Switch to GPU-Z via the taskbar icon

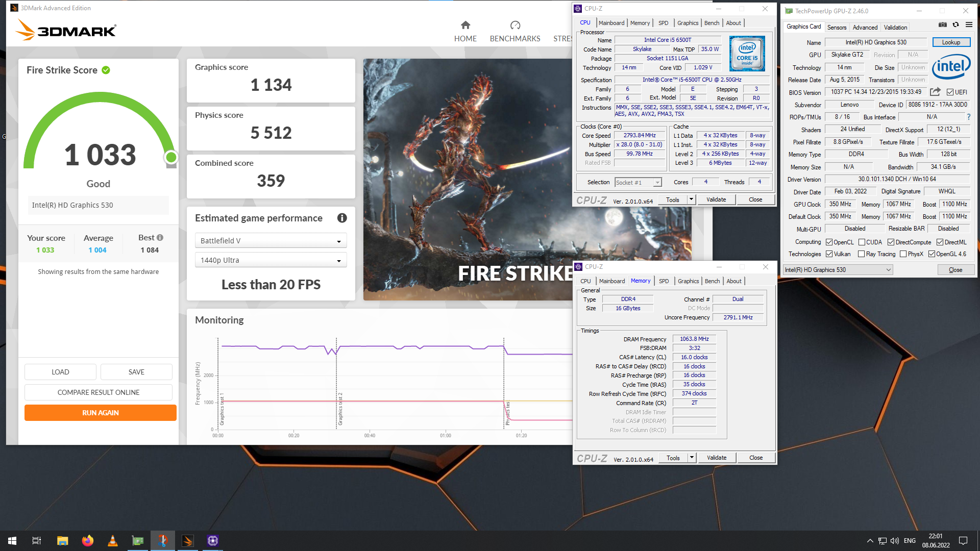pos(138,541)
